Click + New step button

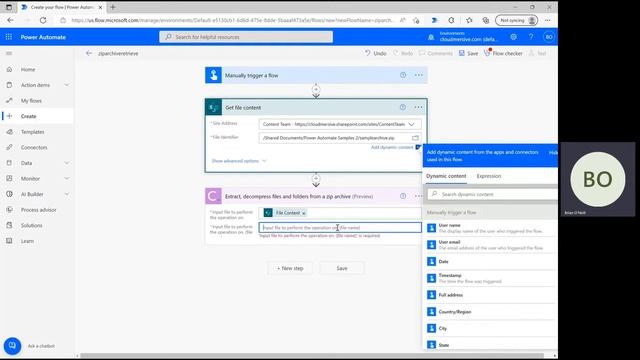pyautogui.click(x=290, y=268)
